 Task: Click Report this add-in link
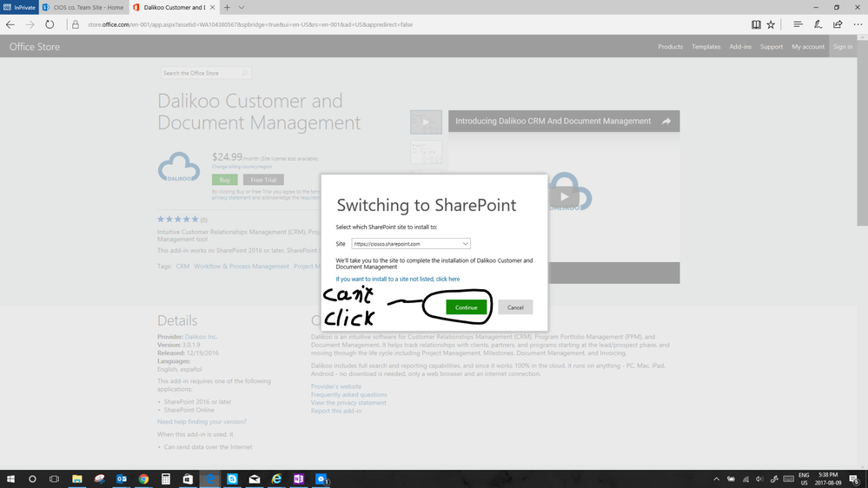(336, 411)
